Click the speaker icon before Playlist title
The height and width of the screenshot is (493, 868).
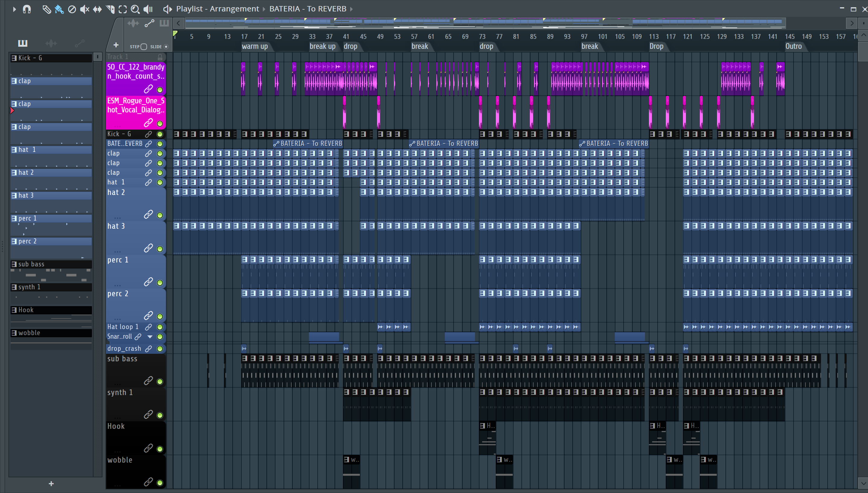168,9
